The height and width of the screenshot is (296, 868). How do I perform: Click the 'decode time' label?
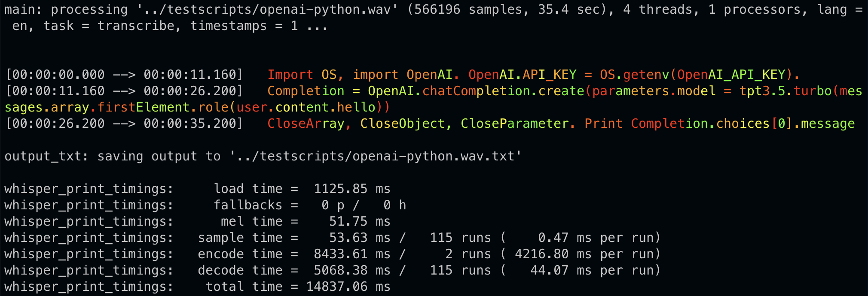pos(240,270)
